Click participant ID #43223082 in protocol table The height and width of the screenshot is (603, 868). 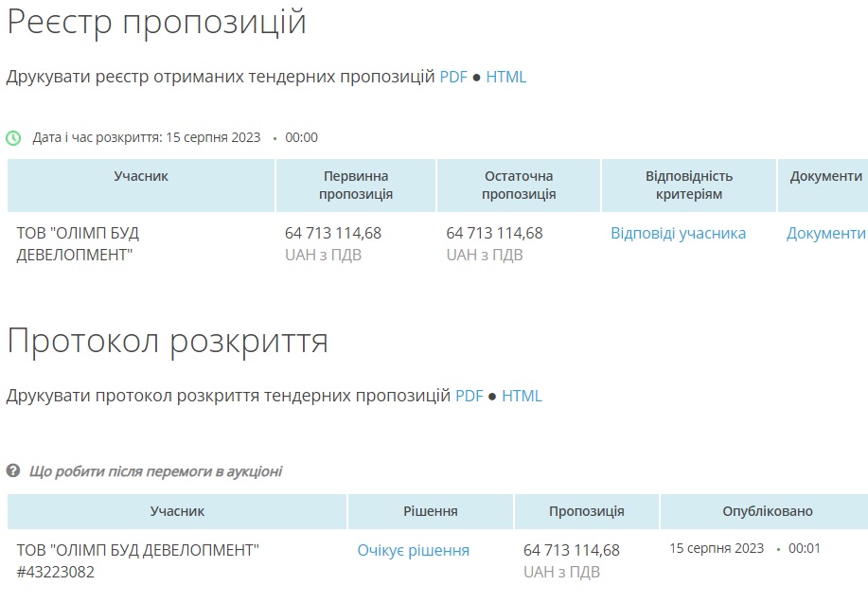tap(56, 572)
